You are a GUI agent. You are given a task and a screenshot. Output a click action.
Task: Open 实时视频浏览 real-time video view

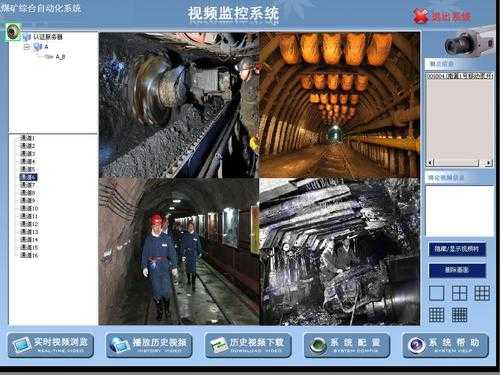(51, 345)
